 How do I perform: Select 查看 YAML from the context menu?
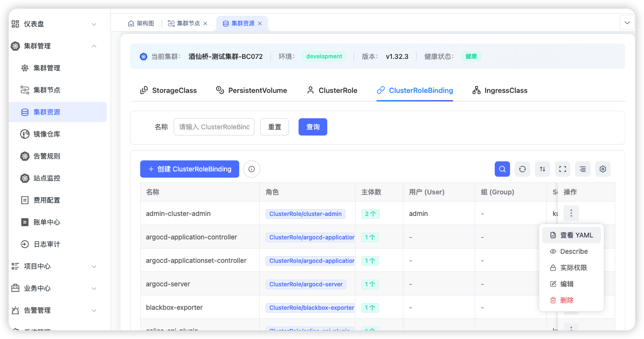click(571, 235)
